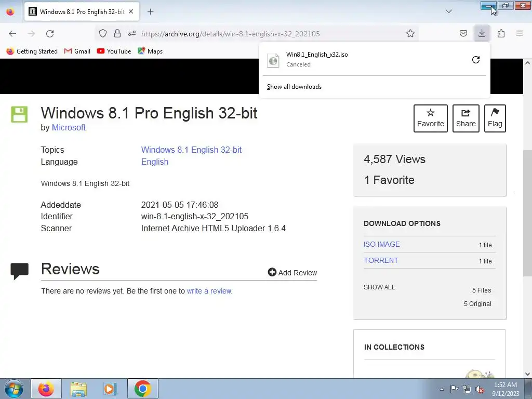Expand the list all tabs chevron
The image size is (532, 399).
pos(448,11)
